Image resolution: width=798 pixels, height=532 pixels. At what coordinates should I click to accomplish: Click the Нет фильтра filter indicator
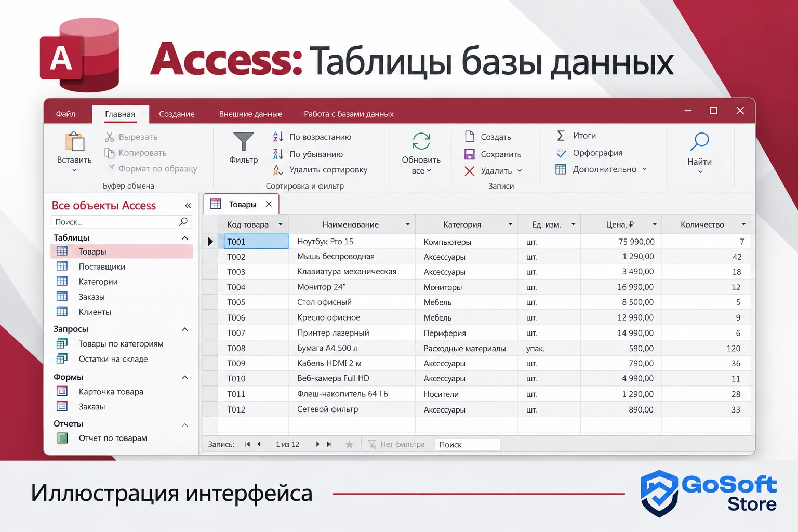coord(397,444)
